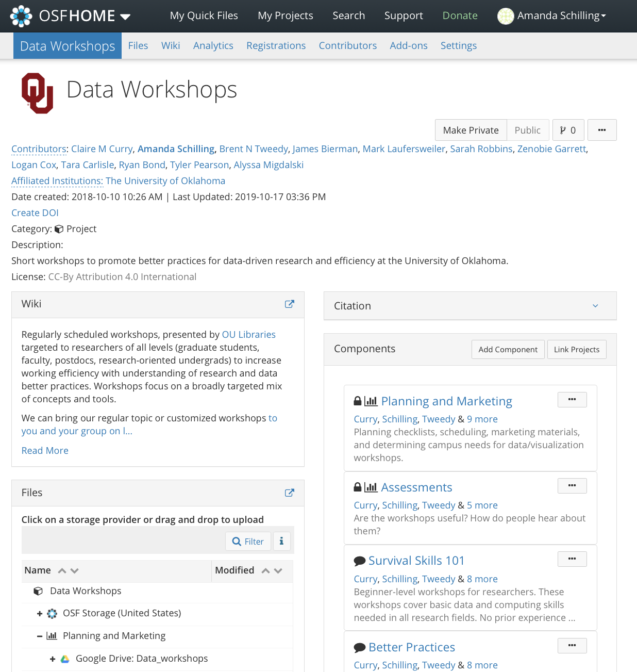
Task: Open ellipsis menu for Assessments component
Action: [572, 486]
